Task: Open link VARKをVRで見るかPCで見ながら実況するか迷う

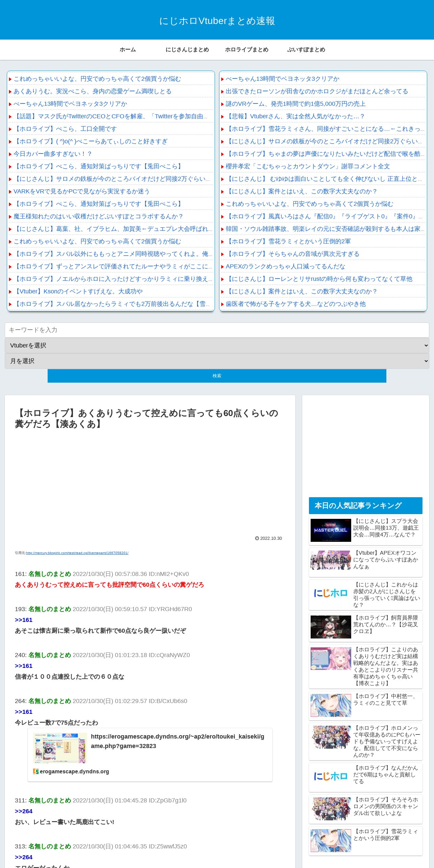Action: (81, 191)
